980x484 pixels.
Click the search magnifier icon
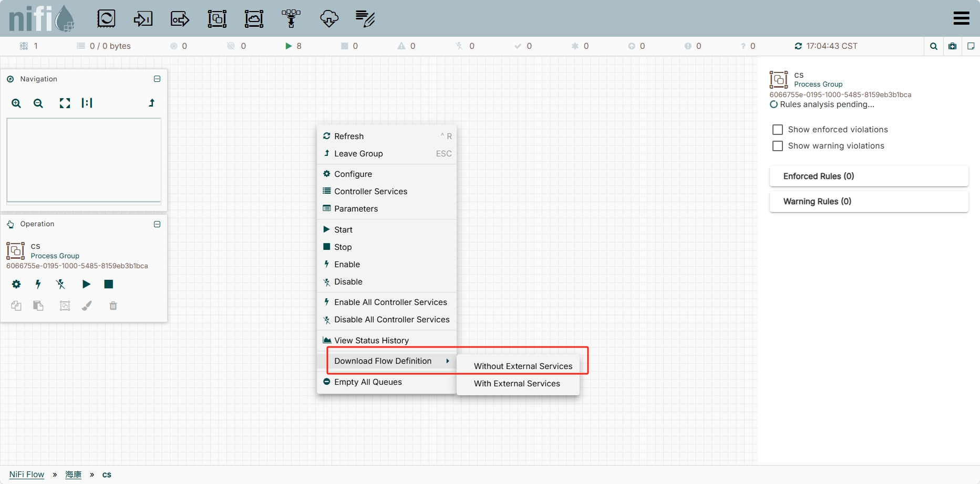[x=933, y=46]
